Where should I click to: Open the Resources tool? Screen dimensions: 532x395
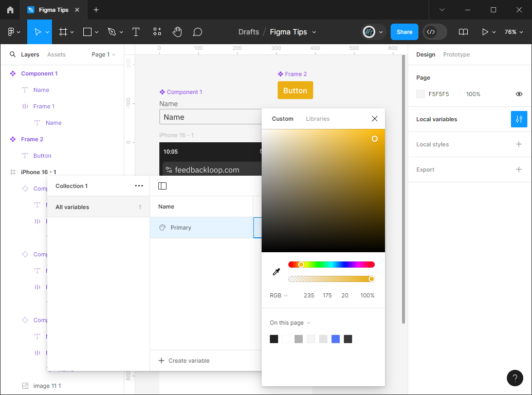[x=157, y=32]
